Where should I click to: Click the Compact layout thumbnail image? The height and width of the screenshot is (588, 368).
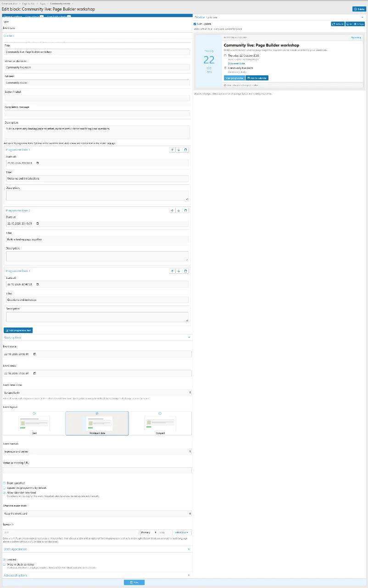pyautogui.click(x=160, y=423)
